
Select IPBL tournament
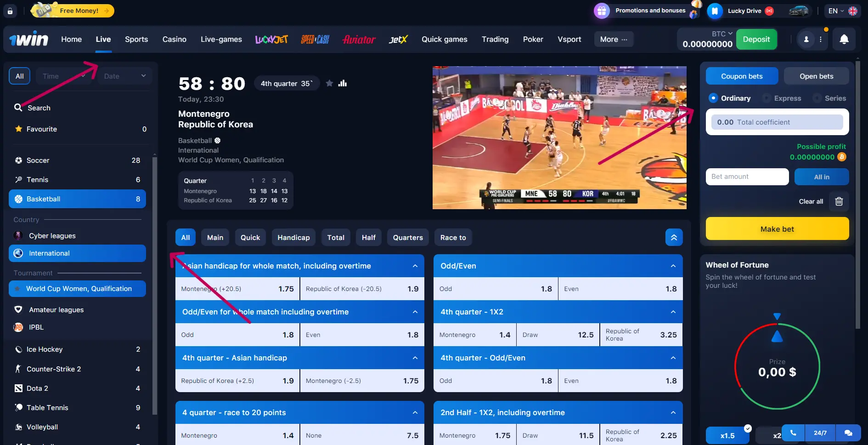coord(77,327)
